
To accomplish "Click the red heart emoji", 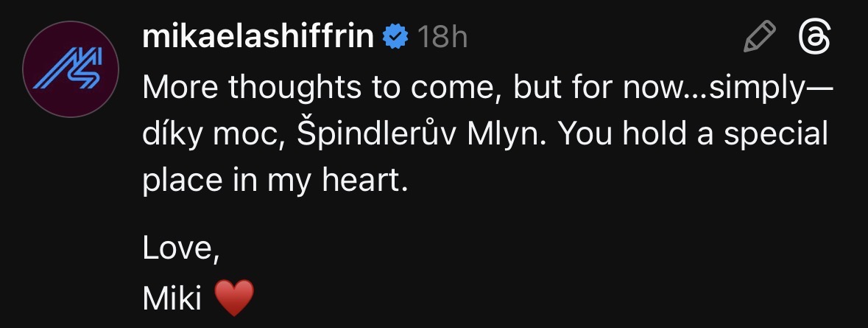I will [234, 297].
